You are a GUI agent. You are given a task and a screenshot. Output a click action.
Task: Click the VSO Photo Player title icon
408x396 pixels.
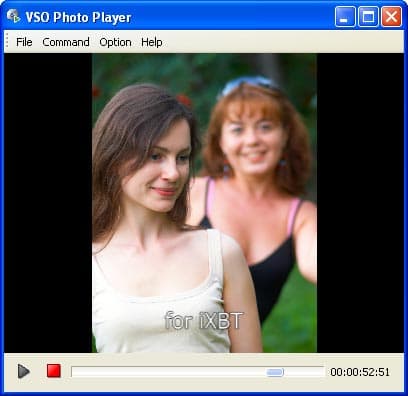tap(13, 16)
